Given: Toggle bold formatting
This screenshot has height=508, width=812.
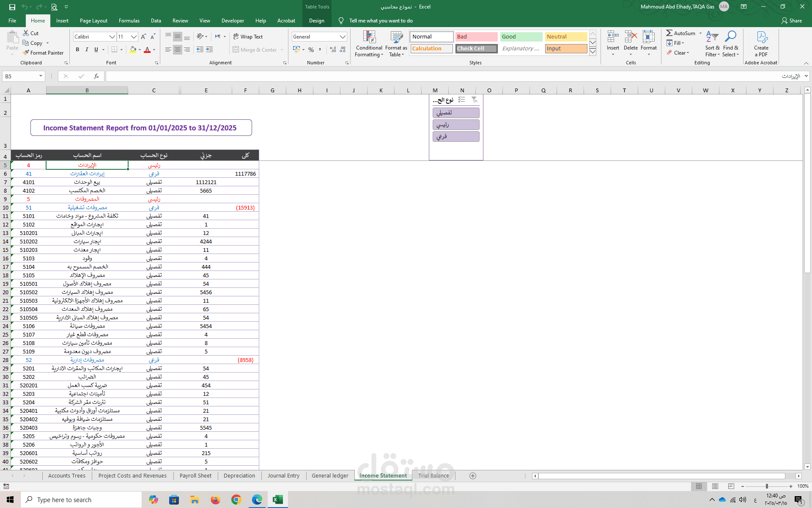Looking at the screenshot, I should tap(77, 50).
